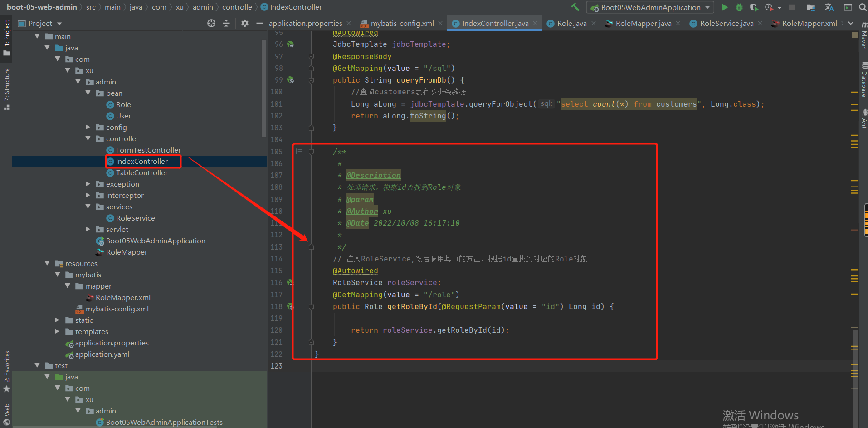The image size is (868, 428).
Task: Click the gutter icon on line 99
Action: pos(290,80)
